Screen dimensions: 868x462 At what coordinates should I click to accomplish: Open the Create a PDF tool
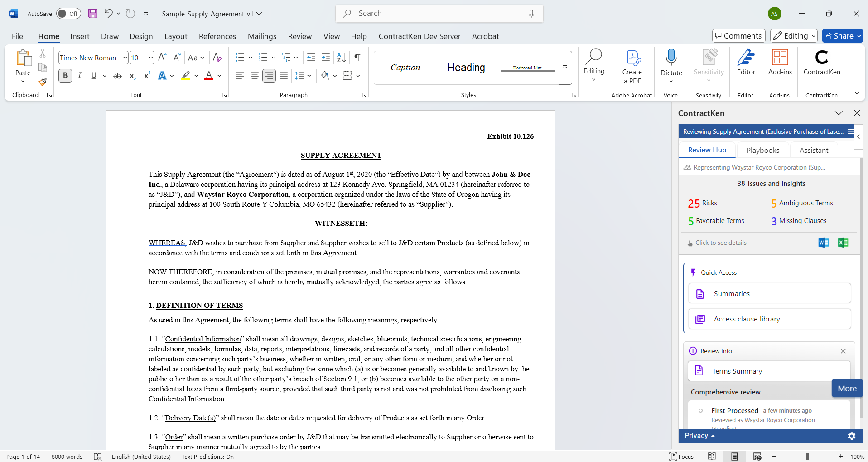(x=632, y=67)
